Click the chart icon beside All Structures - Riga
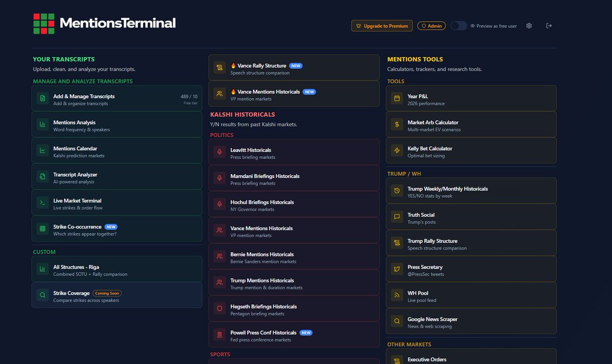612x364 pixels. pos(42,269)
